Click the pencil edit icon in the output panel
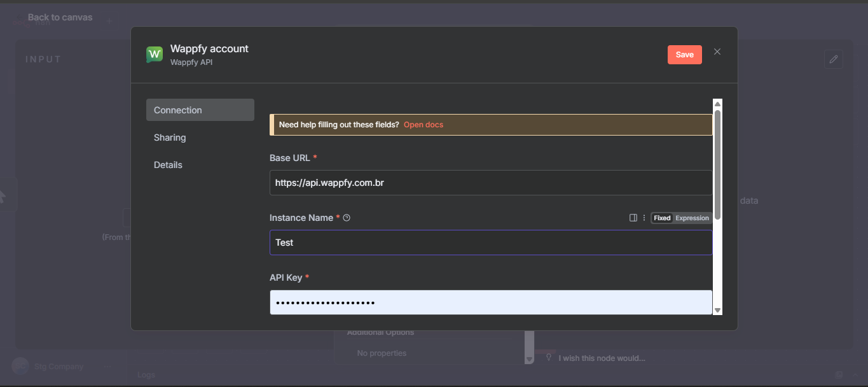 pos(834,59)
